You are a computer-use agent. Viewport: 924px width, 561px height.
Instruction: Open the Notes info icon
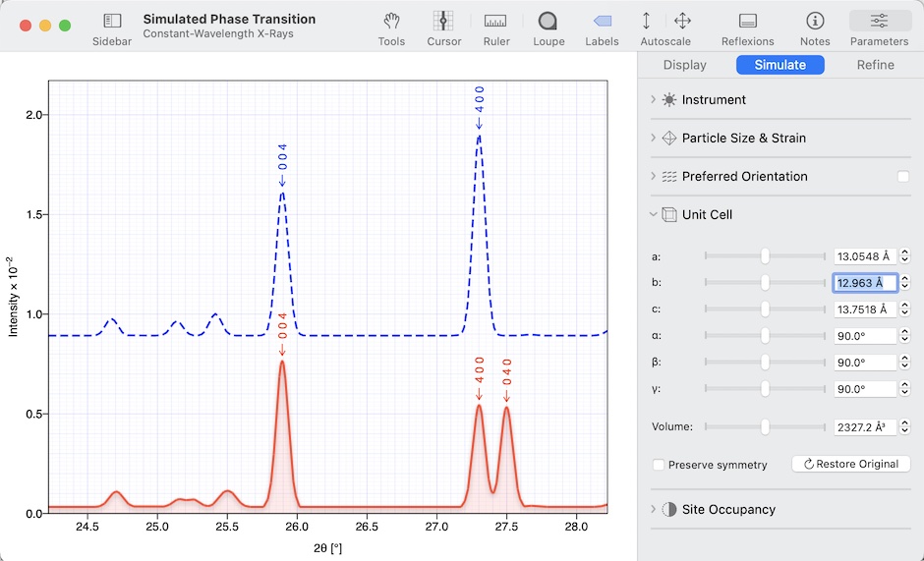(x=815, y=22)
